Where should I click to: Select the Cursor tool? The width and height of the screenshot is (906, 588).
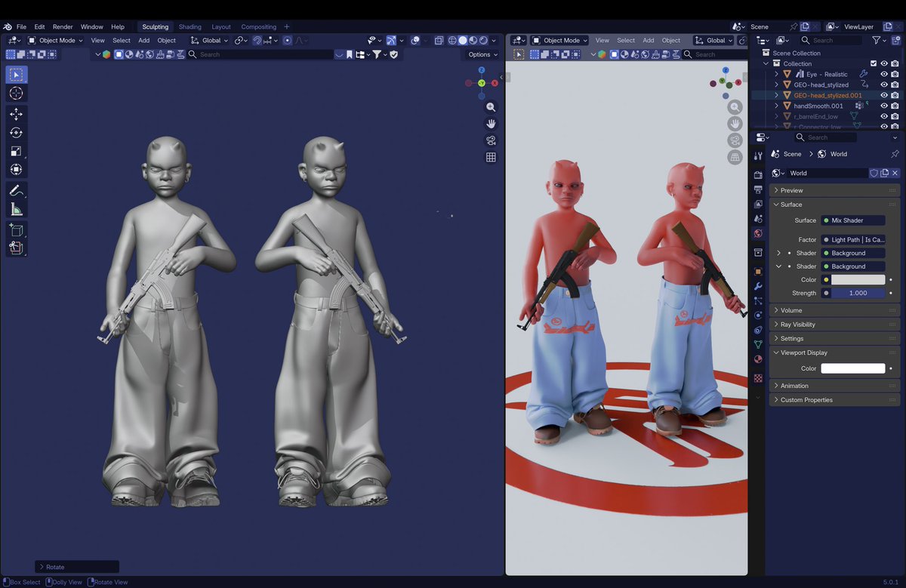(16, 94)
